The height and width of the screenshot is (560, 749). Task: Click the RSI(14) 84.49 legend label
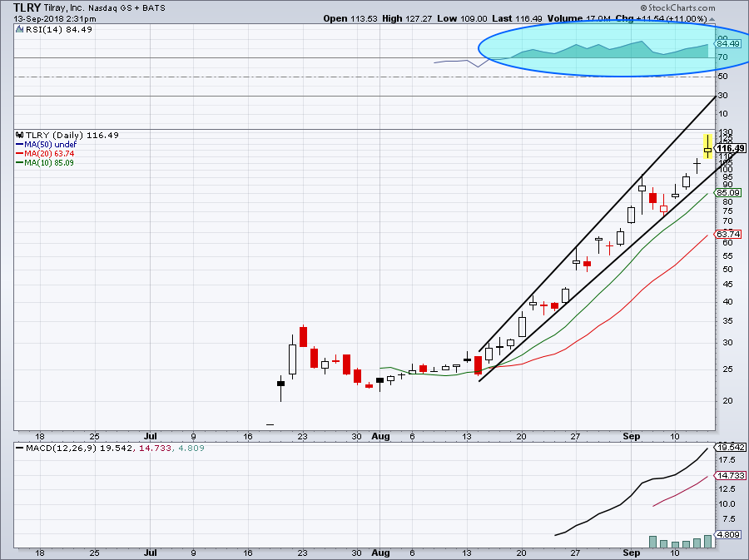[x=59, y=29]
